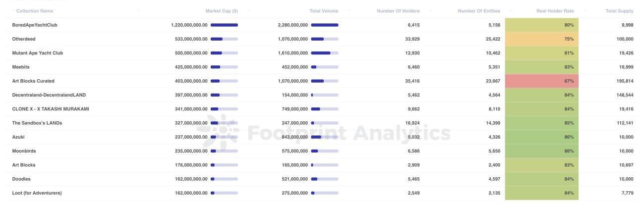Open the BoredApeYachtClub collection row
This screenshot has height=204, width=644.
[x=35, y=25]
